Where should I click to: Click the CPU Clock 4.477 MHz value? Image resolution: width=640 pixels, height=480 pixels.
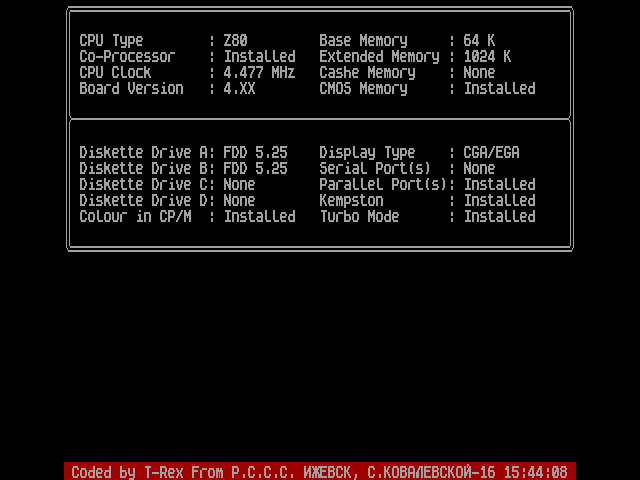click(259, 73)
